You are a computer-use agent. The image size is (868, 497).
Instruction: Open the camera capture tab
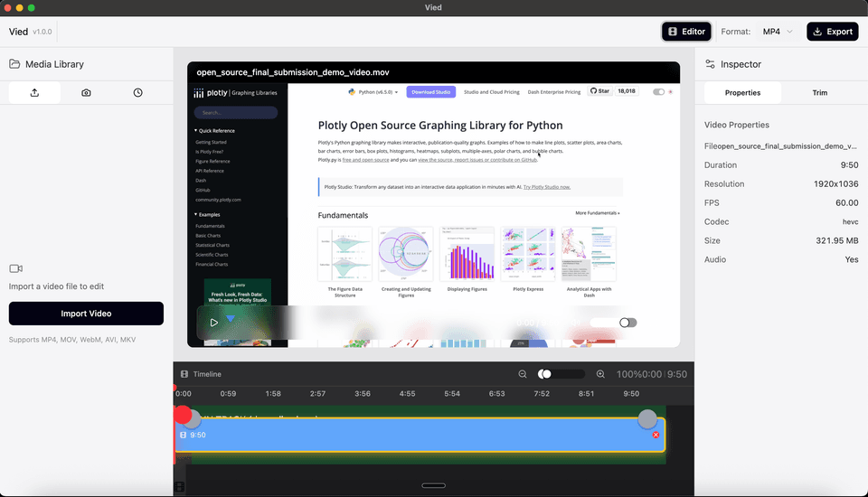click(87, 92)
